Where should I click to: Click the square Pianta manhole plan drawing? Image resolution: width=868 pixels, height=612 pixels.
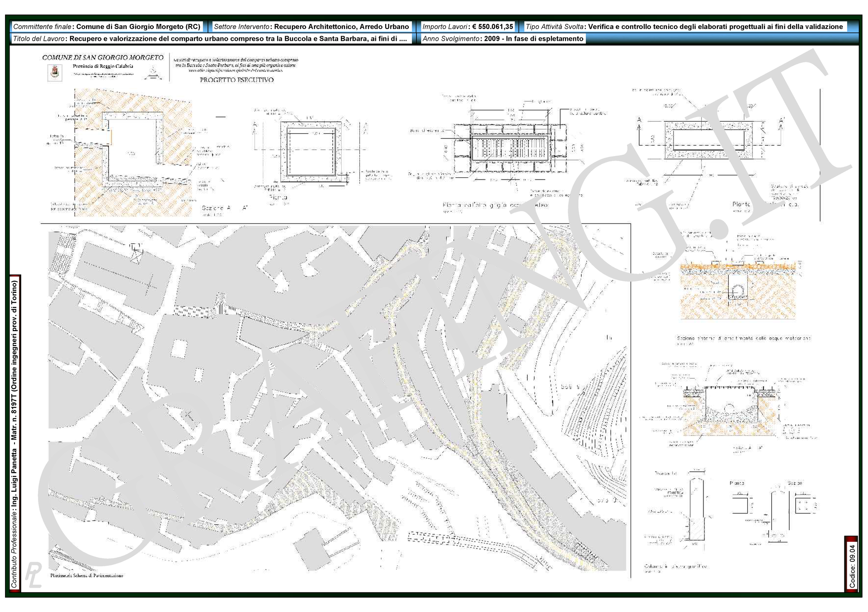click(x=311, y=152)
